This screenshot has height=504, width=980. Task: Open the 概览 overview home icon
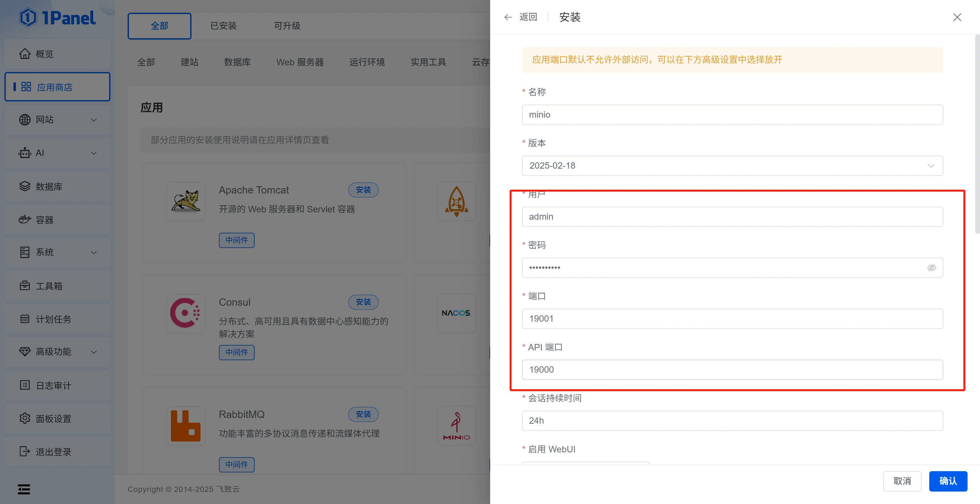click(25, 54)
